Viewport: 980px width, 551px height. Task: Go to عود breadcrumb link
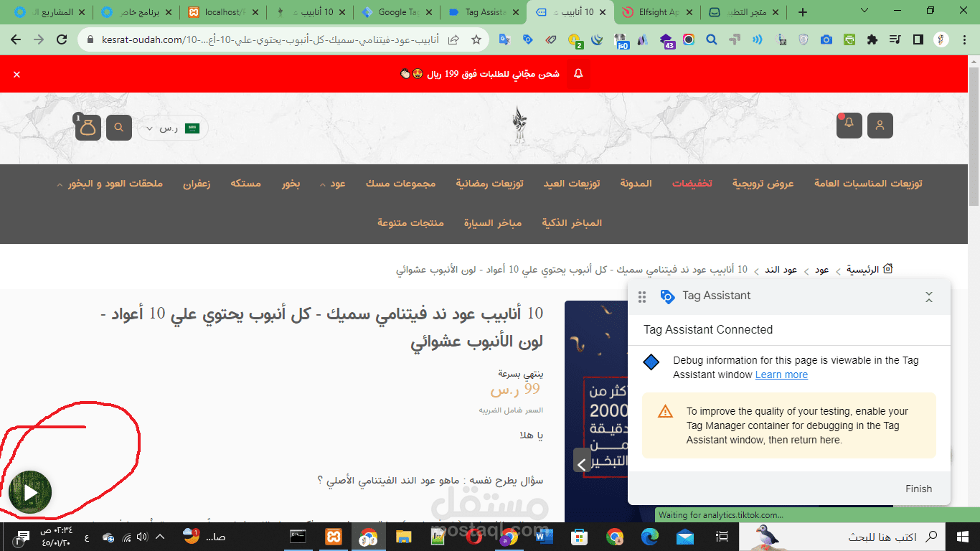(822, 270)
